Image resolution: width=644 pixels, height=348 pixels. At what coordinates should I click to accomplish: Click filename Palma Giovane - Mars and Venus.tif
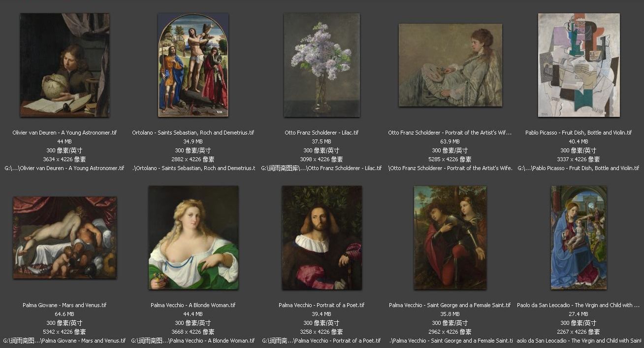64,305
